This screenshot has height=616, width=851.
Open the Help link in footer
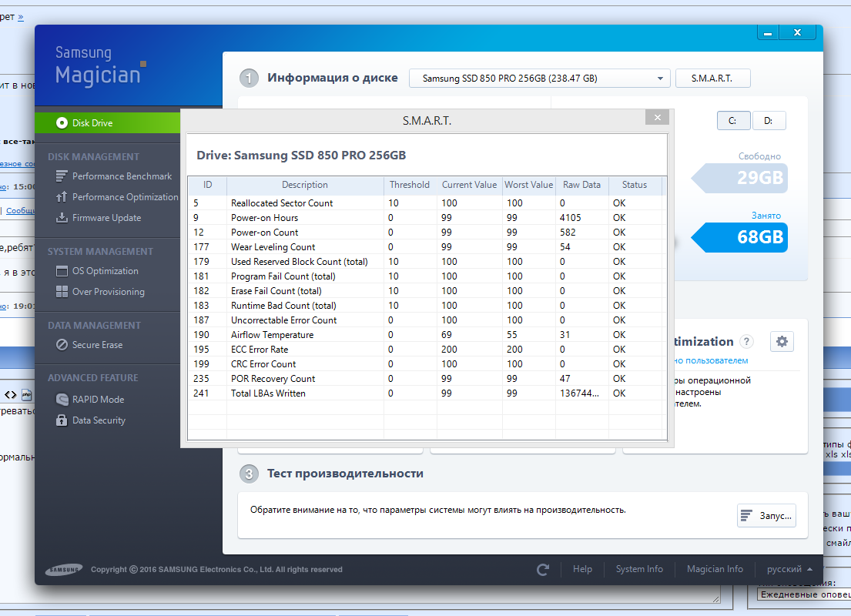[x=582, y=569]
